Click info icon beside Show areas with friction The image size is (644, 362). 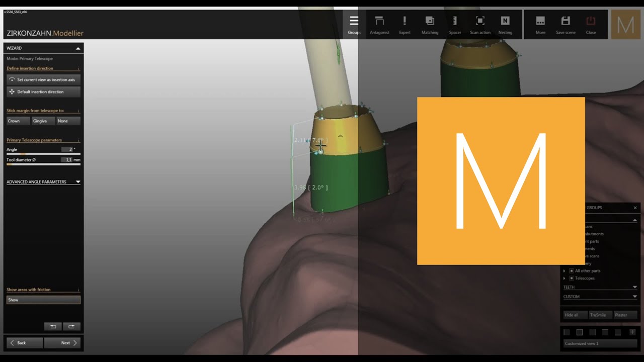point(78,290)
